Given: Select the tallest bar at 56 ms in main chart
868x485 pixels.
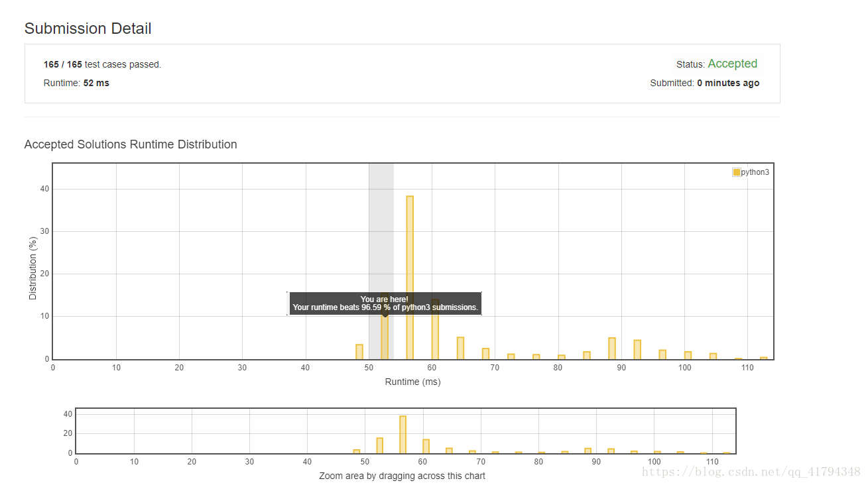Looking at the screenshot, I should (x=410, y=278).
